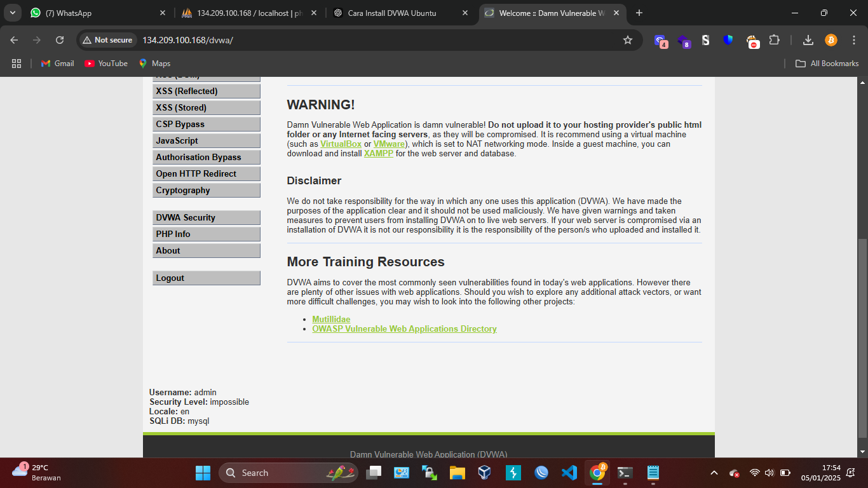Open the taskbar clock showing 17:54
Screen dimensions: 868x488
click(821, 473)
